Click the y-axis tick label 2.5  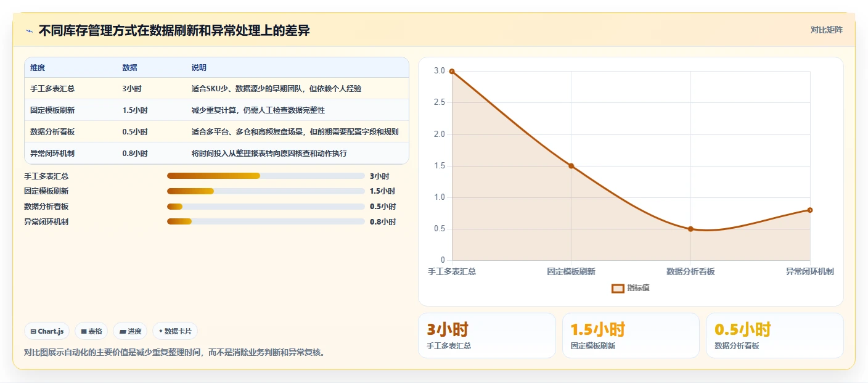[439, 102]
